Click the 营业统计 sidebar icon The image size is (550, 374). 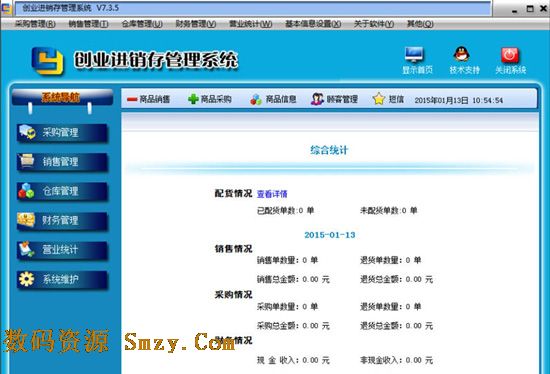[x=27, y=249]
